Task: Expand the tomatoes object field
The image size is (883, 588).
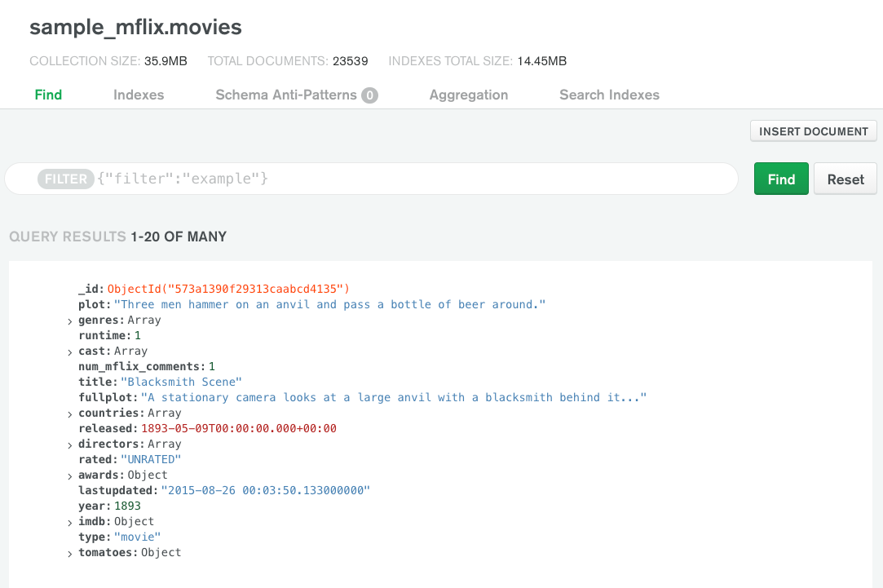Action: pyautogui.click(x=70, y=555)
